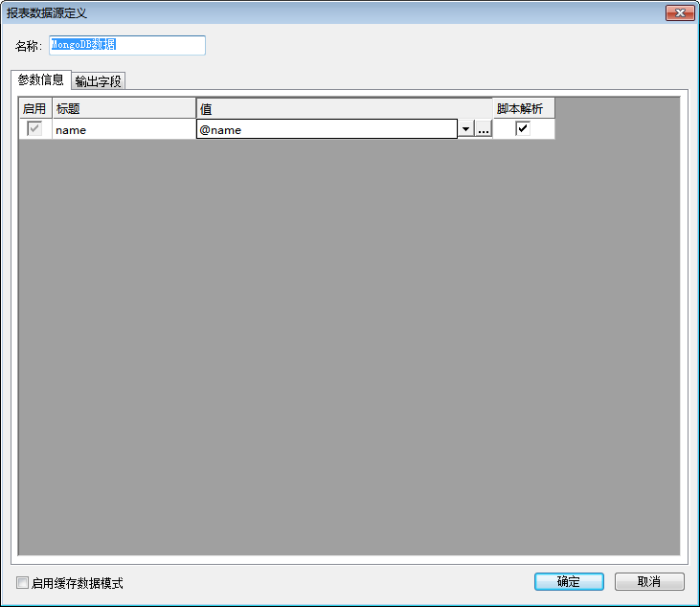Switch to the 输出字段 tab

pyautogui.click(x=99, y=81)
